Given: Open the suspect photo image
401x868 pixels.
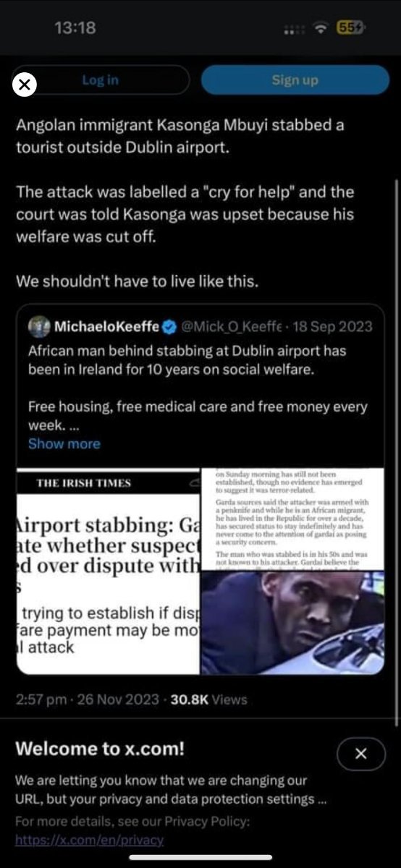Looking at the screenshot, I should (x=292, y=623).
